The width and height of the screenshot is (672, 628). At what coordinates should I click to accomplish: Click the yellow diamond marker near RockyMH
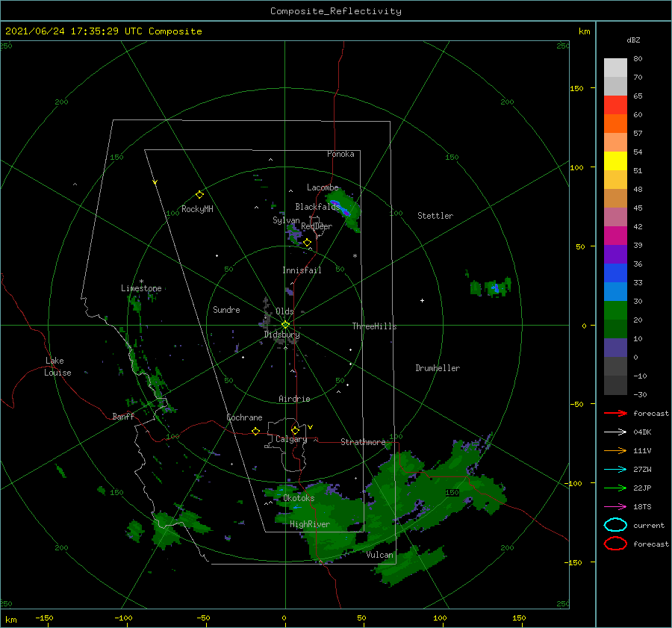[199, 195]
